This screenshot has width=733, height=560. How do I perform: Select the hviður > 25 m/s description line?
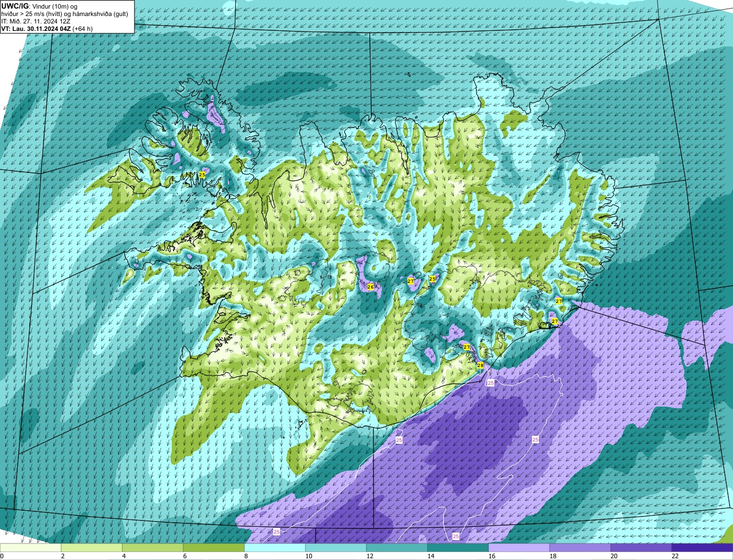coord(64,13)
